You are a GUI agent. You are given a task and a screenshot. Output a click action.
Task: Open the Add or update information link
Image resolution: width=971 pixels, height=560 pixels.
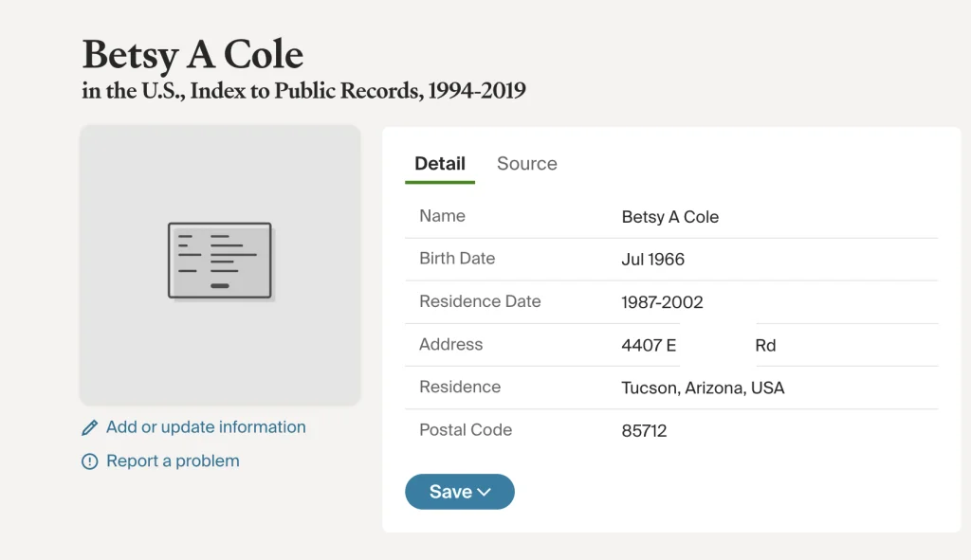point(206,427)
